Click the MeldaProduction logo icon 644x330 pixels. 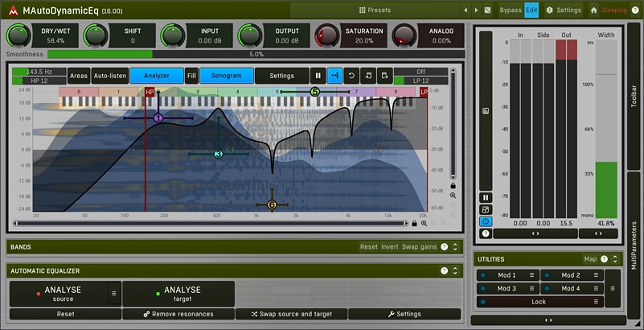13,10
